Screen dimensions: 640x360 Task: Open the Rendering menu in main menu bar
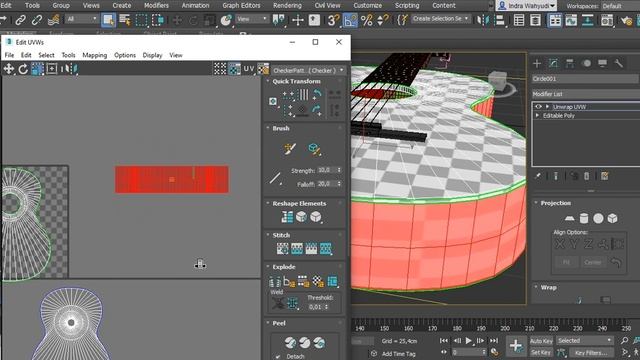point(287,5)
